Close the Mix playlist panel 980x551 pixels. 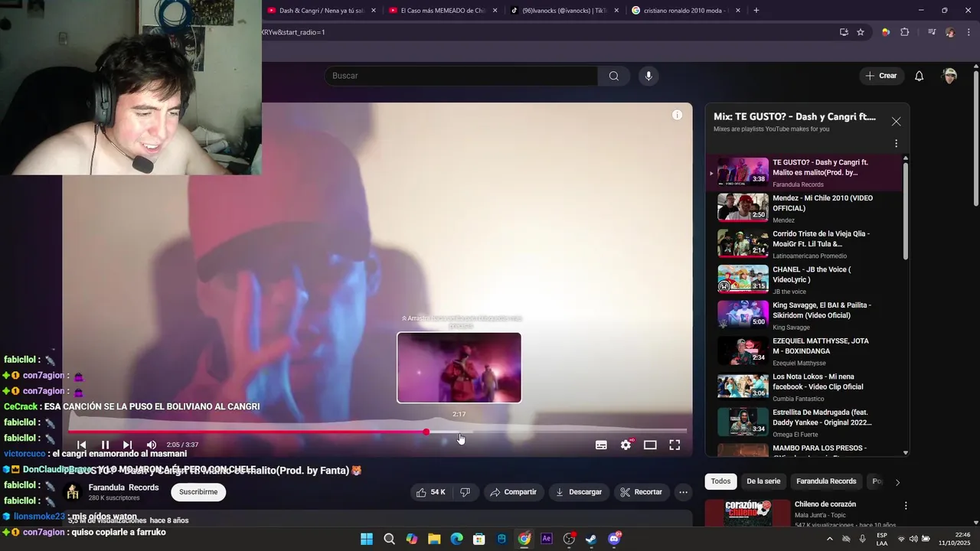coord(896,122)
